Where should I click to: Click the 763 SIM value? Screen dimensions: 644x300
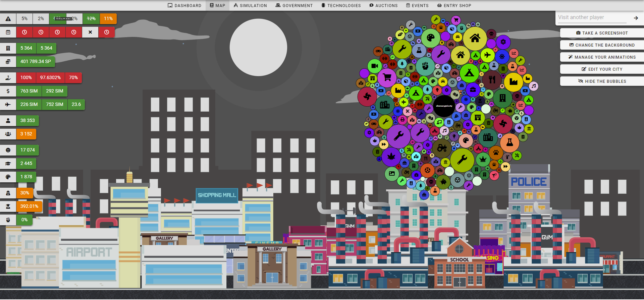[x=29, y=91]
